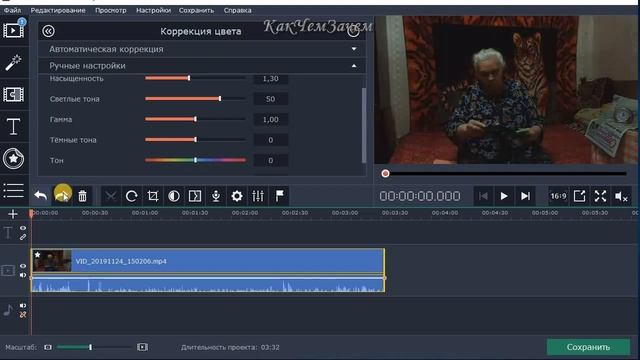The image size is (640, 360).
Task: Open the media import tab icon
Action: 13,30
